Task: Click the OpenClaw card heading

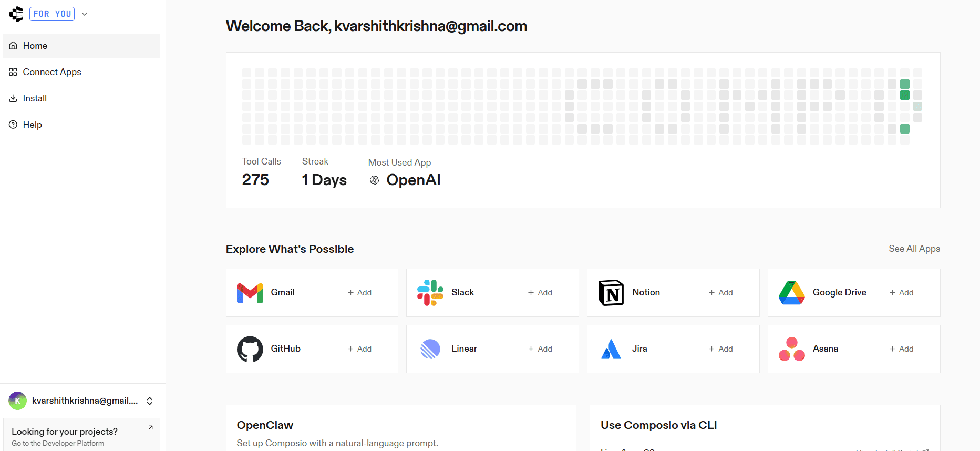Action: click(x=265, y=425)
